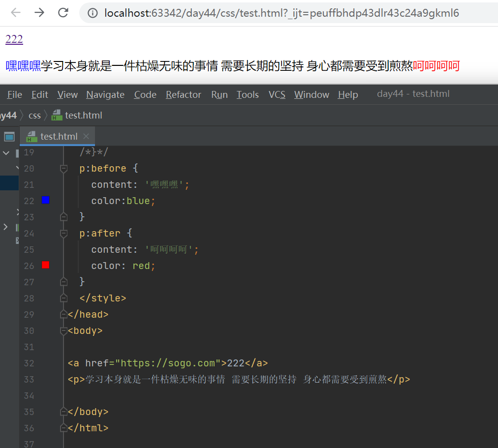This screenshot has height=448, width=498.
Task: Go back in the browser
Action: (x=16, y=13)
